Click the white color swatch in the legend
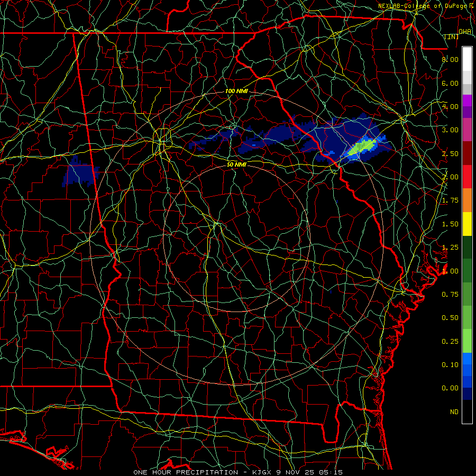Image resolution: width=476 pixels, height=476 pixels. pyautogui.click(x=467, y=59)
